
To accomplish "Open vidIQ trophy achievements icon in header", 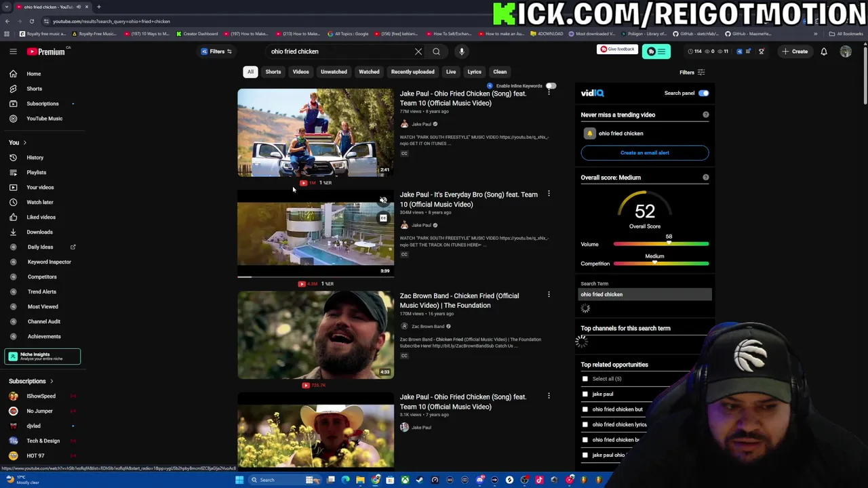I will (761, 52).
